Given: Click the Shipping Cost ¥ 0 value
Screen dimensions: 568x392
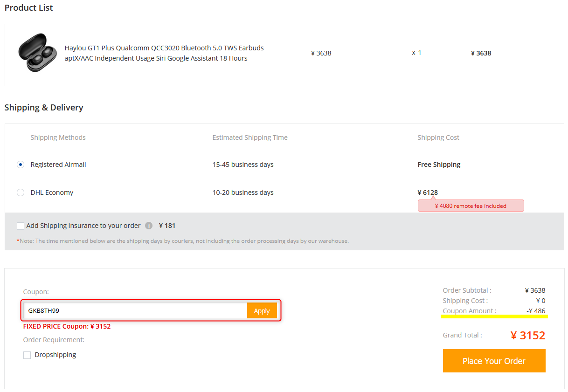Looking at the screenshot, I should click(540, 301).
